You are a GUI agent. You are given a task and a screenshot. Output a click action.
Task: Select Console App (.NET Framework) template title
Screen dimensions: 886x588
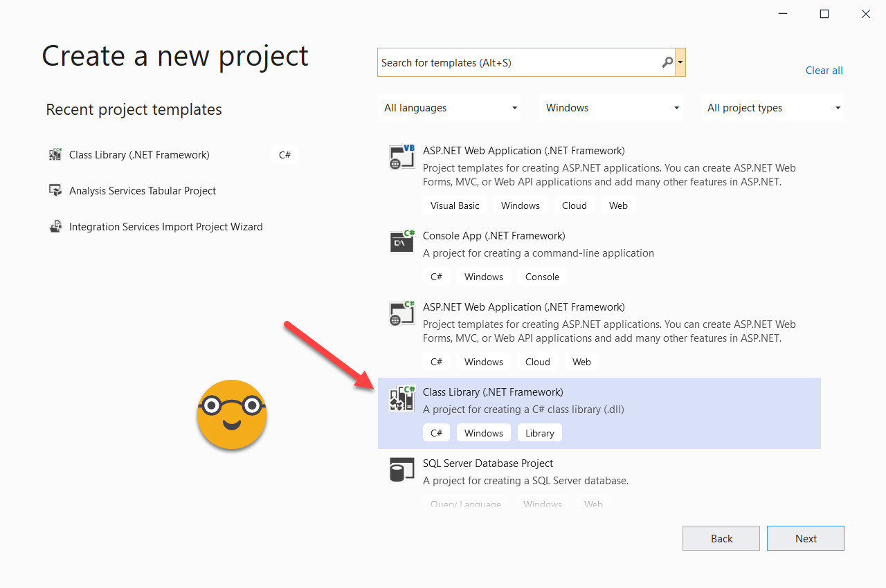(x=494, y=236)
